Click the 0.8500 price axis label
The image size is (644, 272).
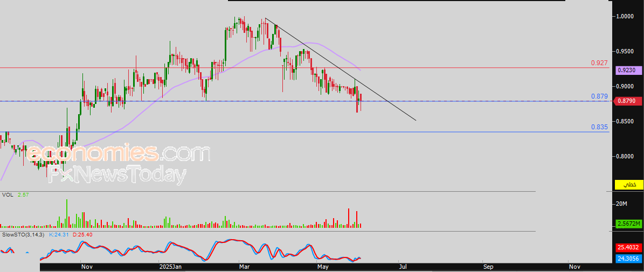coord(625,121)
